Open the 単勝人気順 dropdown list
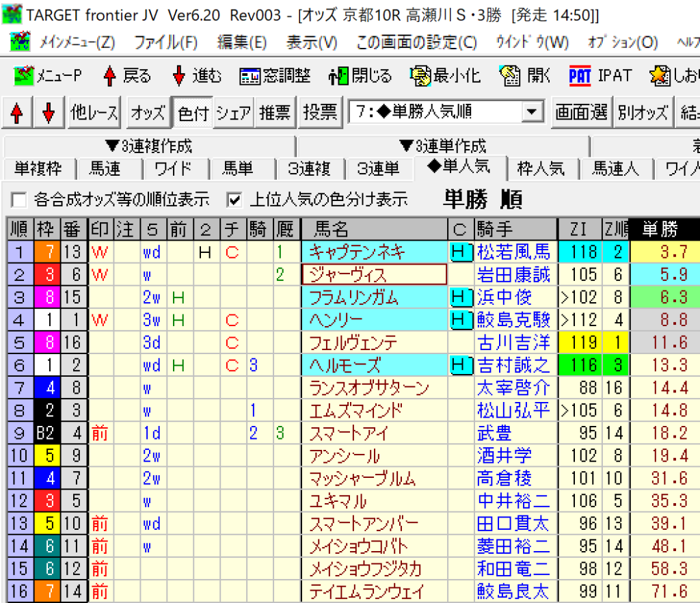The image size is (700, 603). [x=530, y=112]
